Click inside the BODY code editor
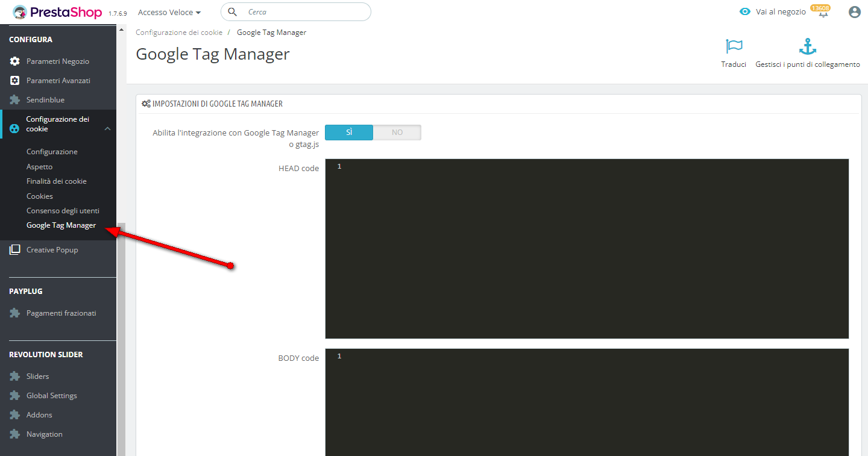868x456 pixels. pos(587,402)
